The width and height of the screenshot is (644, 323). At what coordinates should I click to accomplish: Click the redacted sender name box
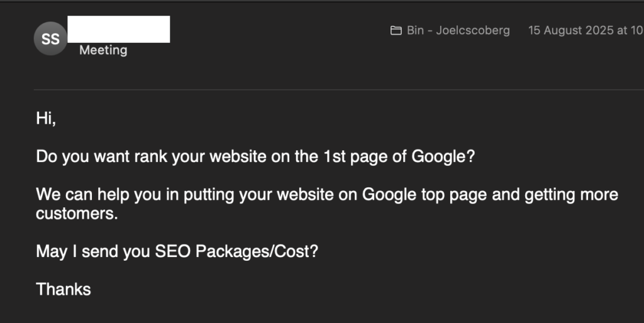tap(119, 29)
